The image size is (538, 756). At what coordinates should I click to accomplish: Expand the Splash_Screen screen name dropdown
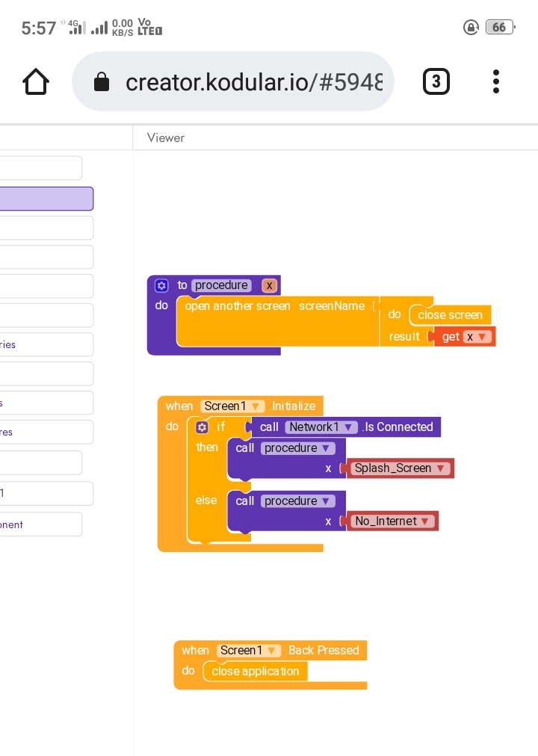click(x=441, y=468)
